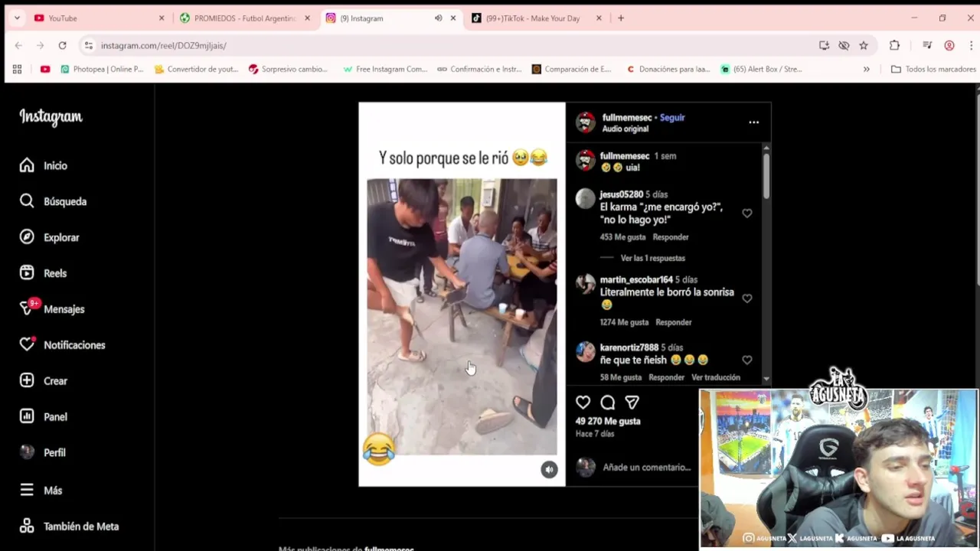Screen dimensions: 980x551
Task: Like the reel with the heart icon
Action: point(583,403)
